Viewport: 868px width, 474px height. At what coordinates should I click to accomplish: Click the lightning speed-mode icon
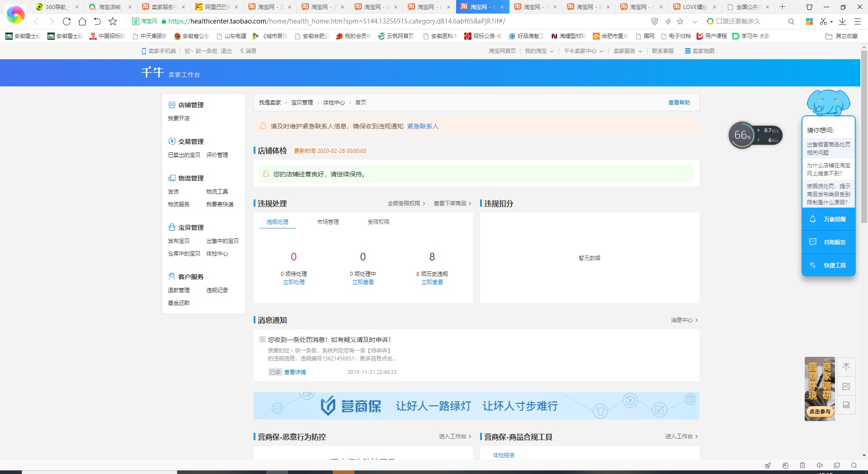668,21
